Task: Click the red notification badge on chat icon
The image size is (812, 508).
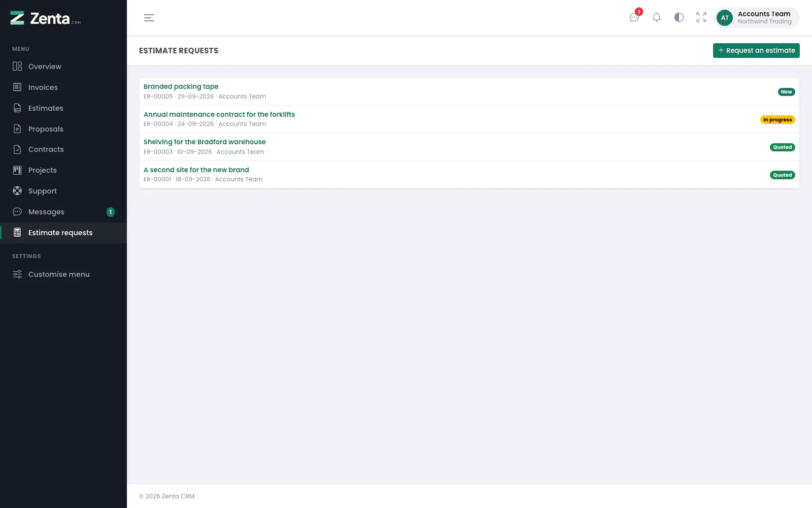Action: pos(639,12)
